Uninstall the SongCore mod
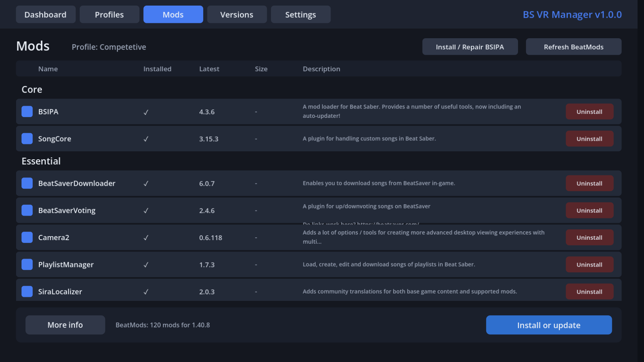 click(x=589, y=138)
